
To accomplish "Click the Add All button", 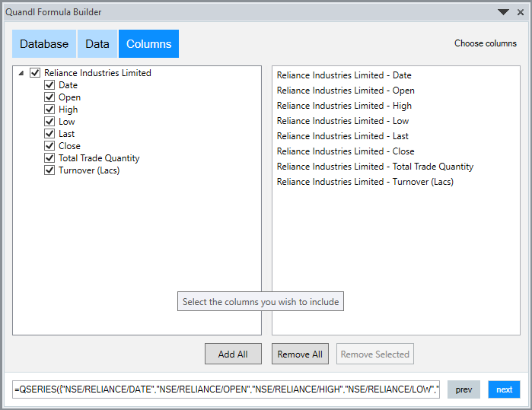I will coord(233,354).
